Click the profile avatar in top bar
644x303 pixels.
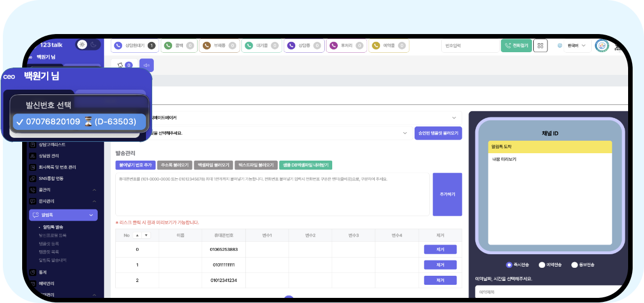pyautogui.click(x=601, y=45)
